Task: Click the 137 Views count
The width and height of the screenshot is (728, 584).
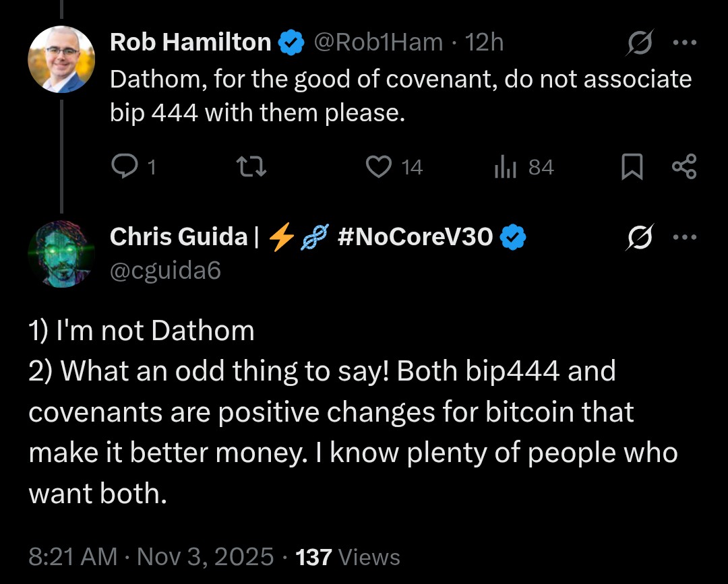Action: (x=348, y=557)
